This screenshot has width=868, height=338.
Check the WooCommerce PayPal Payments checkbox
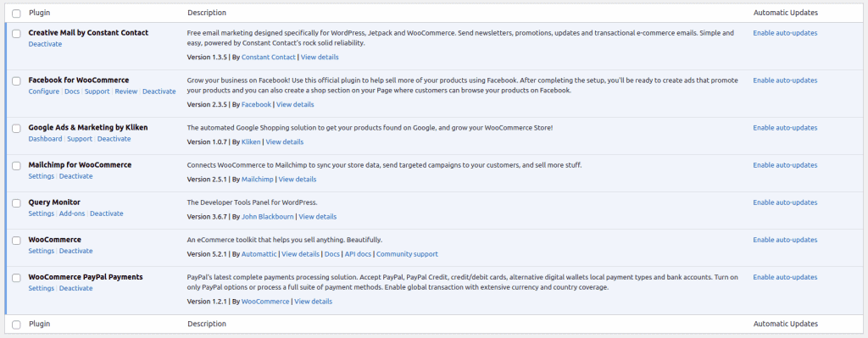tap(17, 278)
